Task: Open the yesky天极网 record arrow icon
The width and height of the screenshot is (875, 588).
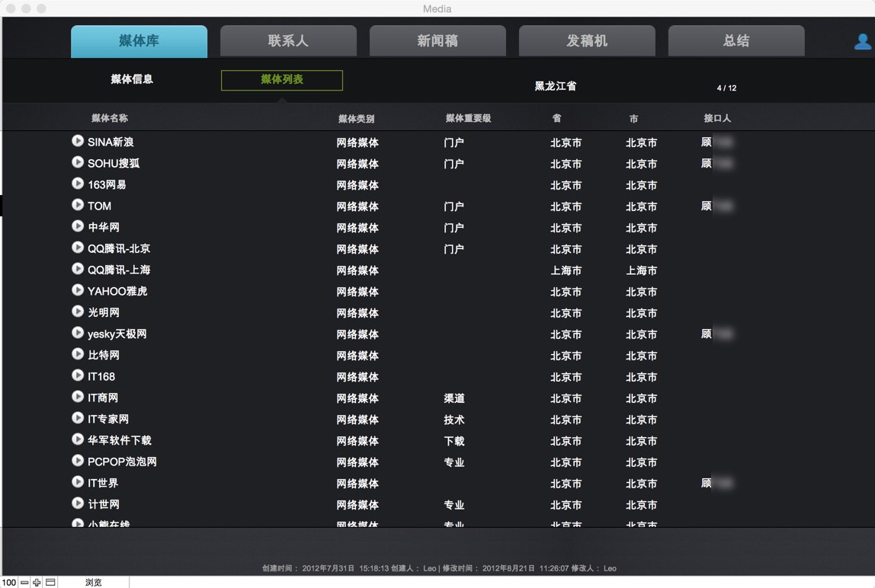Action: 78,333
